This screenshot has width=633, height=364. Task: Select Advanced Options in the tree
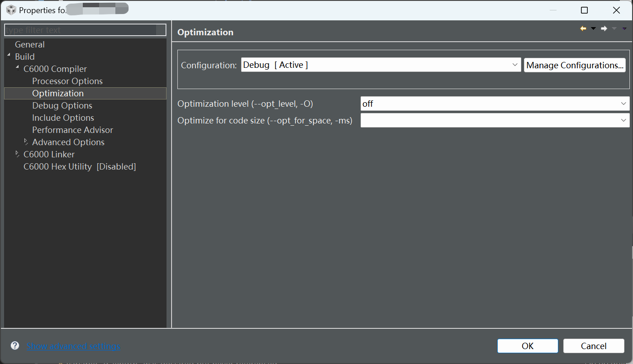pos(68,142)
